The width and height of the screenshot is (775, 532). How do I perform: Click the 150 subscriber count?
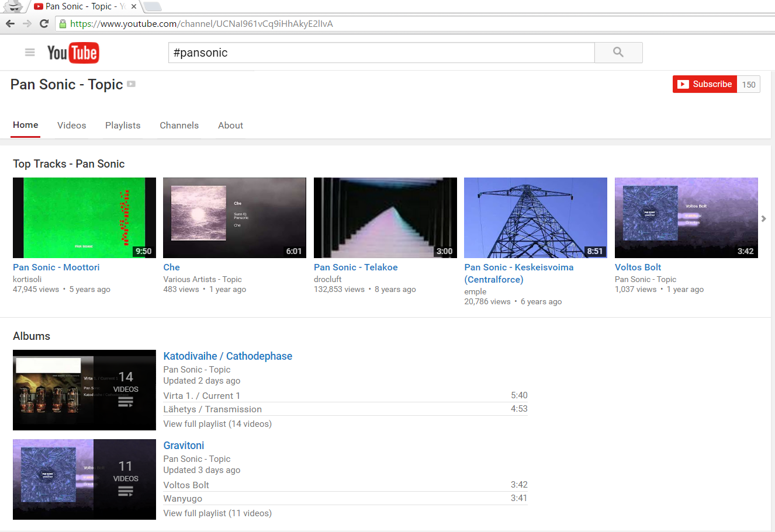pos(749,85)
